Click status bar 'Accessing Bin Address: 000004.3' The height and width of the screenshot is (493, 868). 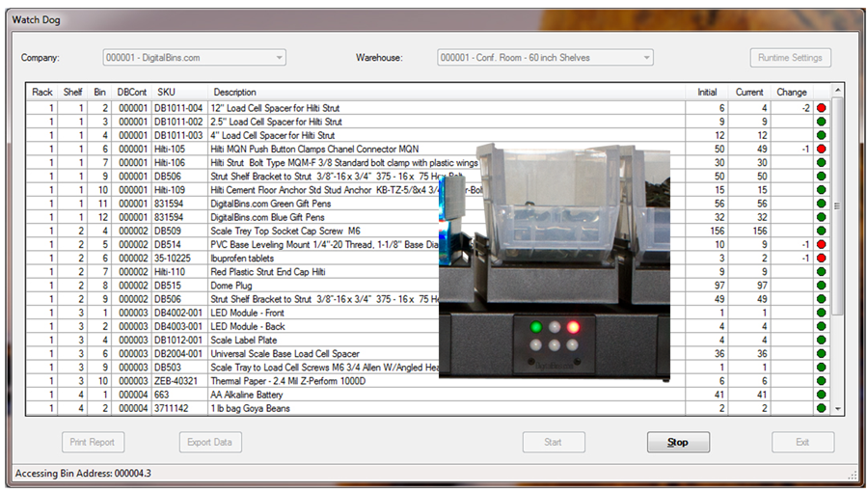(83, 474)
